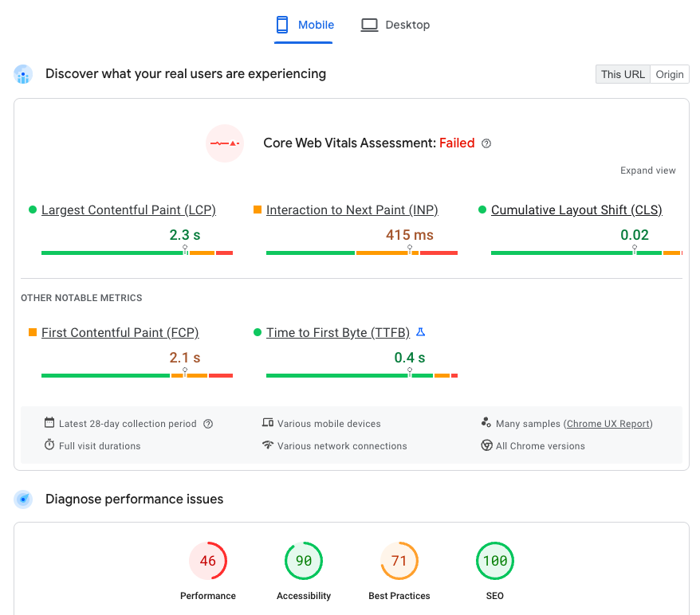Click the 2.3 s LCP value
Viewport: 700px width, 615px height.
point(185,234)
